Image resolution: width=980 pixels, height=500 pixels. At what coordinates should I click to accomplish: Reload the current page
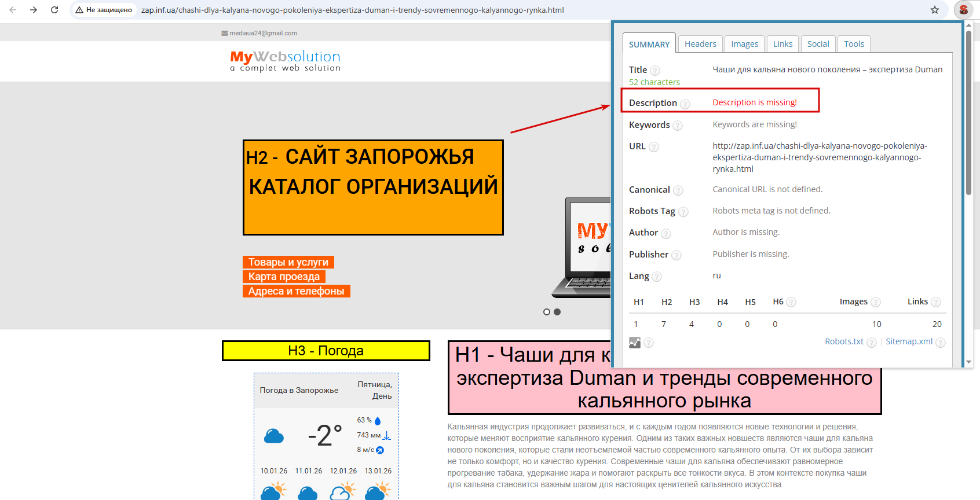pos(54,10)
